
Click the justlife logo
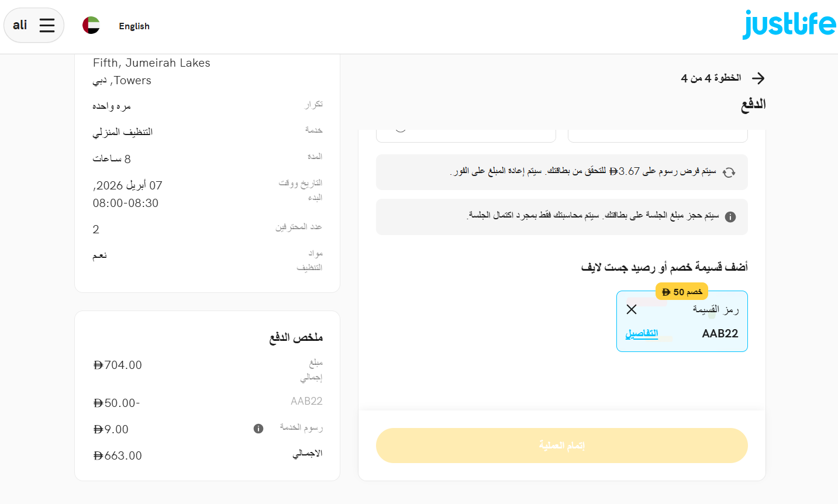coord(789,25)
